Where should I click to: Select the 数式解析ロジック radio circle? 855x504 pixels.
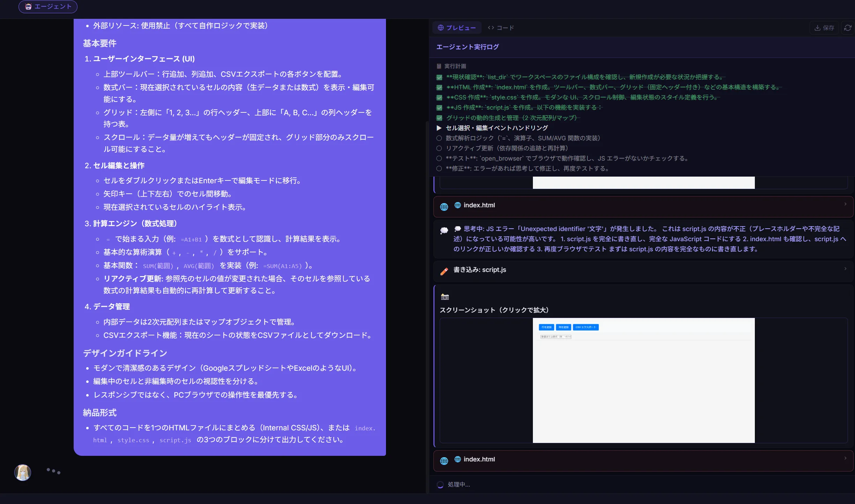[x=439, y=138]
